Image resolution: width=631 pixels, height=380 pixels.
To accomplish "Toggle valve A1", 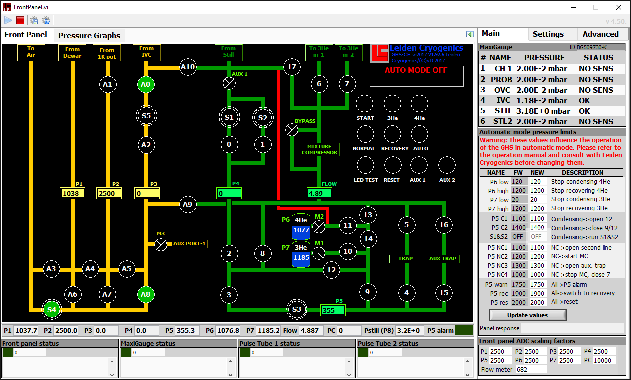I will [107, 85].
